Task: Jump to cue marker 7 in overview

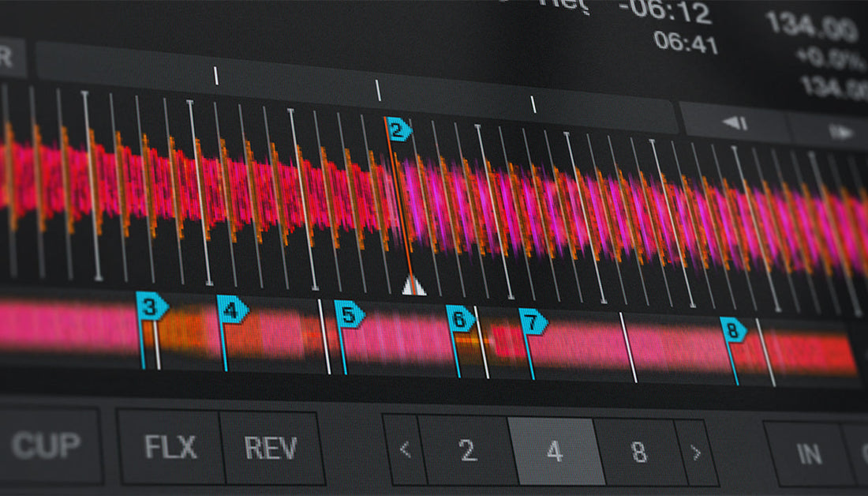Action: tap(533, 322)
